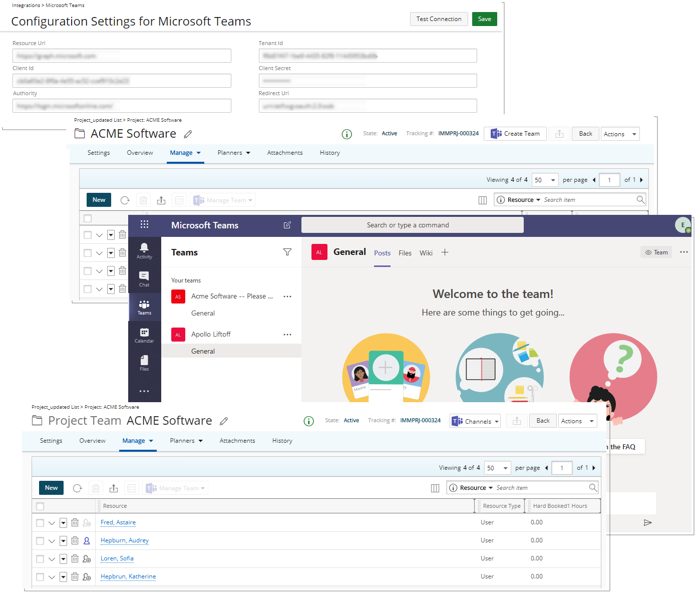Viewport: 700px width, 597px height.
Task: Open the Teams app launcher waffle icon
Action: [x=144, y=224]
